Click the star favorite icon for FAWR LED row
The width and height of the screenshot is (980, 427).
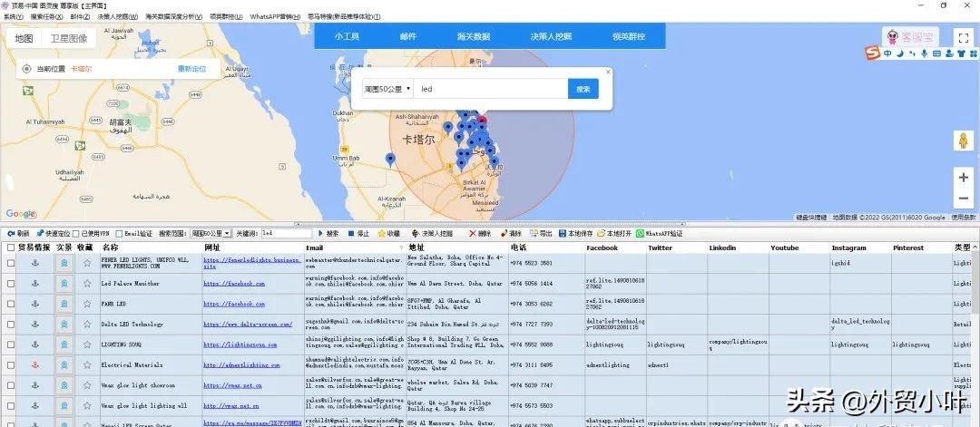click(87, 304)
